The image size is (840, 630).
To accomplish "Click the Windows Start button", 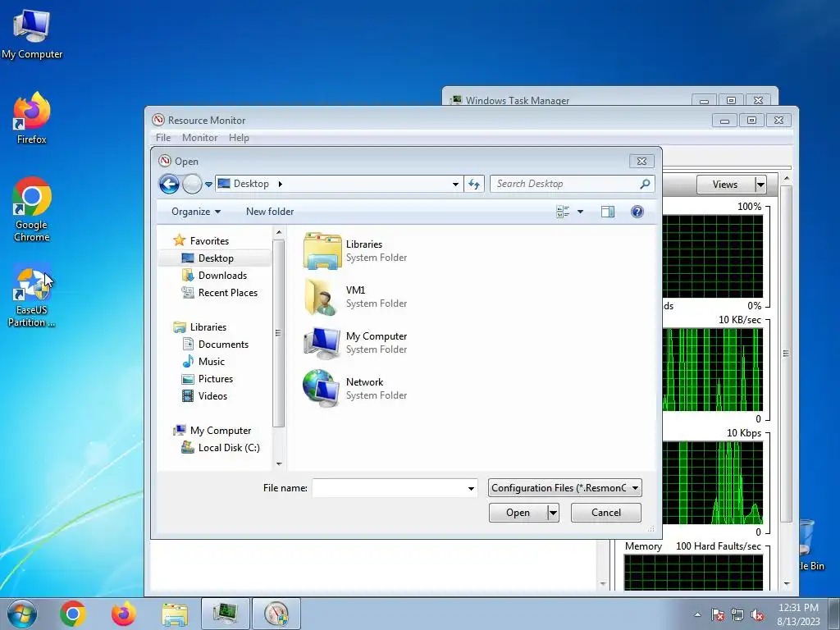I will 22,614.
